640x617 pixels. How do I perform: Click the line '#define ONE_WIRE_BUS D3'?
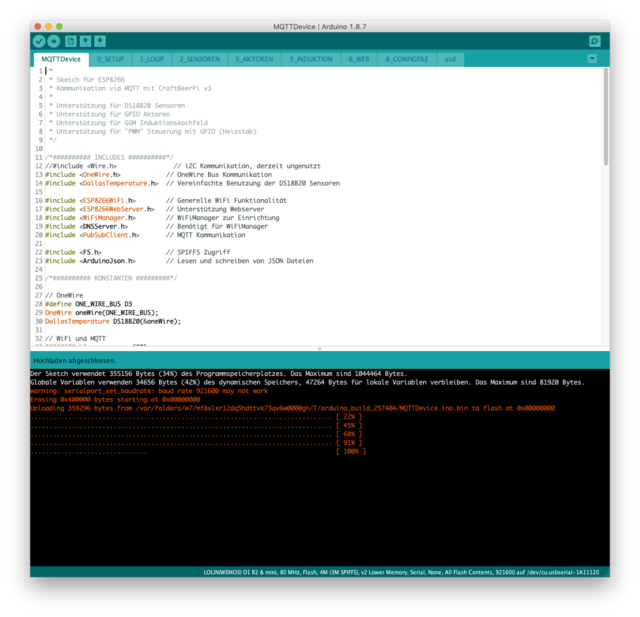click(89, 304)
